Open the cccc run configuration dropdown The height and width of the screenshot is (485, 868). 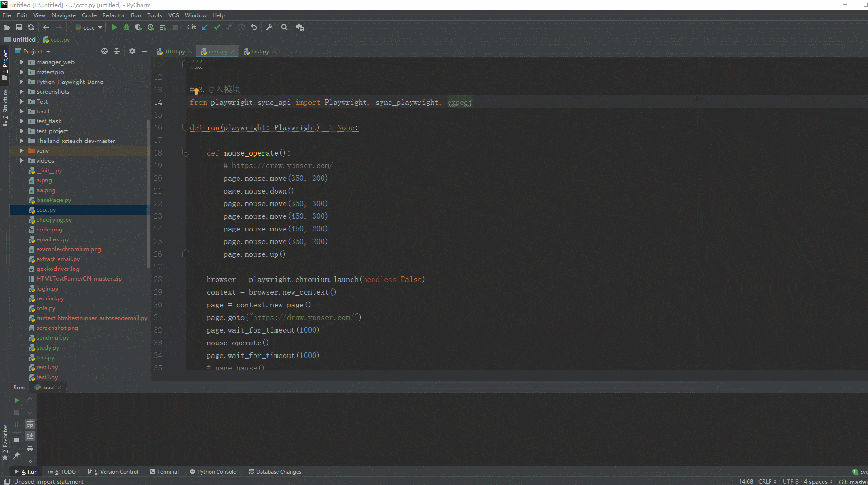coord(89,28)
